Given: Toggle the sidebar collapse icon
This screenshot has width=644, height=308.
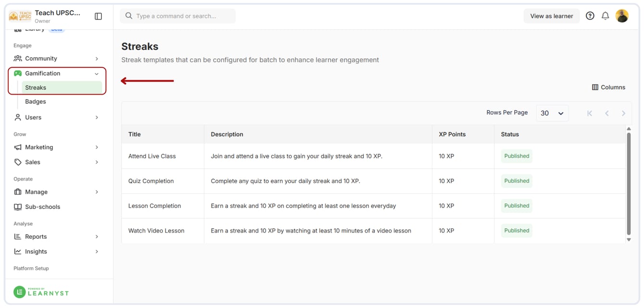Looking at the screenshot, I should 99,16.
